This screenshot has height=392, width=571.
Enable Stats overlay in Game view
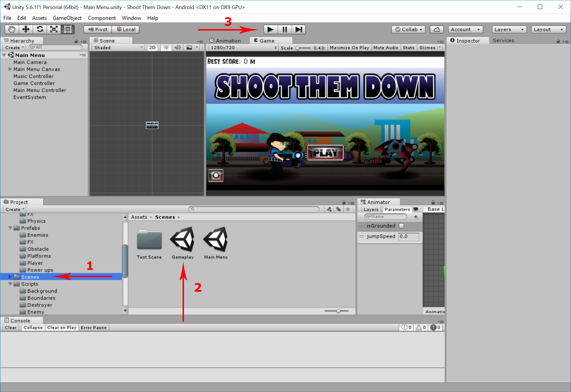coord(408,47)
